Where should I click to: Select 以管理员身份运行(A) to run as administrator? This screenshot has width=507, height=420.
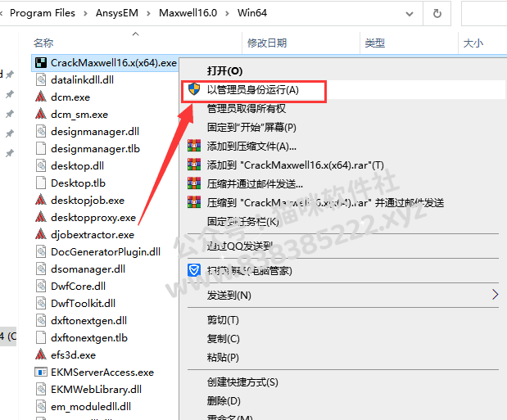[253, 89]
